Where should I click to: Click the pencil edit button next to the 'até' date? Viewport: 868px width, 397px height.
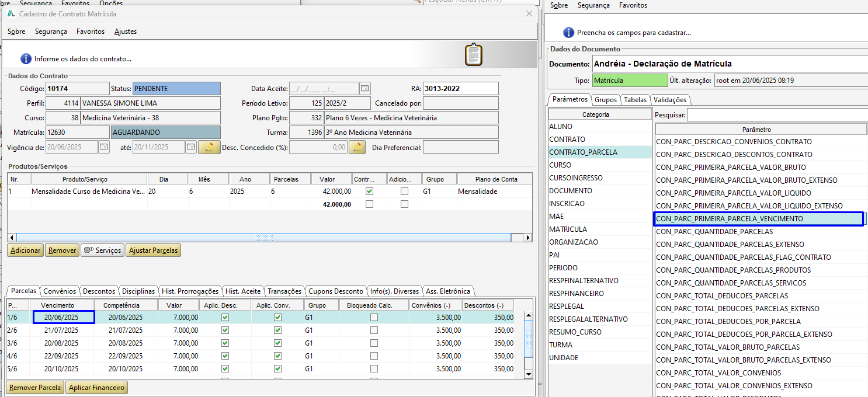click(209, 147)
